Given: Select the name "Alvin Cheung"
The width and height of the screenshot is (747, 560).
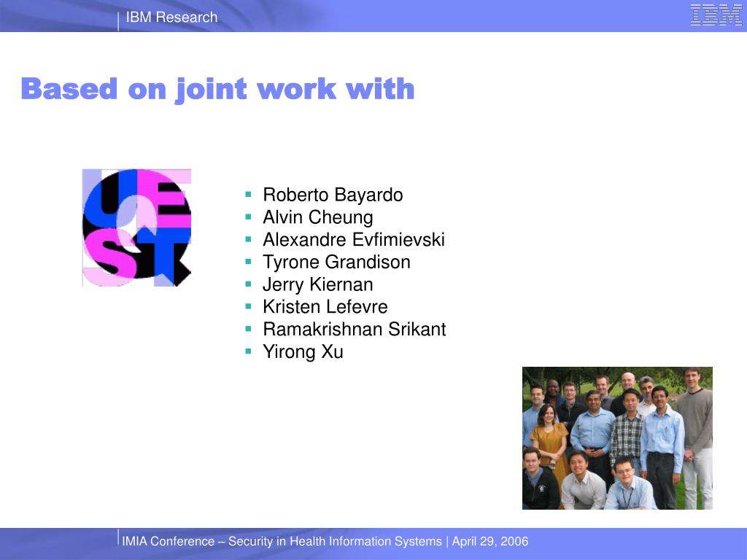Looking at the screenshot, I should (318, 217).
